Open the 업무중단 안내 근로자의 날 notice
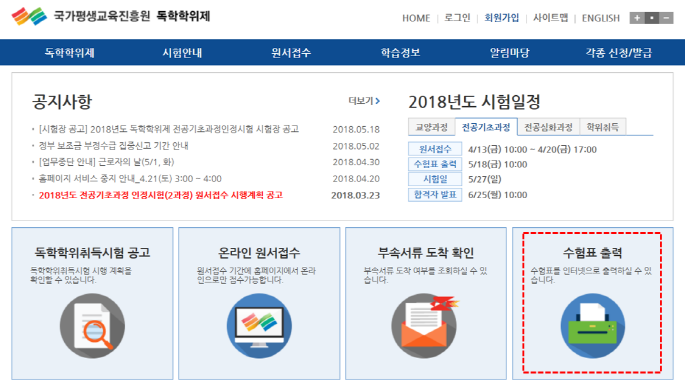 point(106,162)
